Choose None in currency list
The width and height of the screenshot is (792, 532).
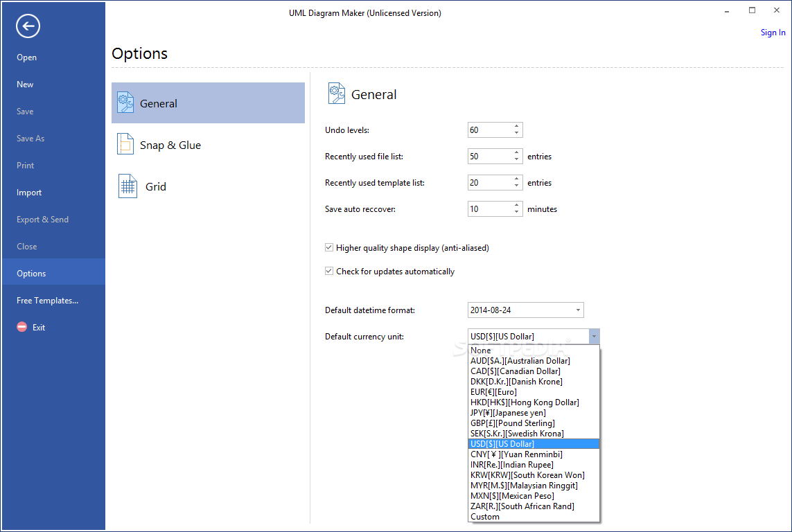point(534,351)
